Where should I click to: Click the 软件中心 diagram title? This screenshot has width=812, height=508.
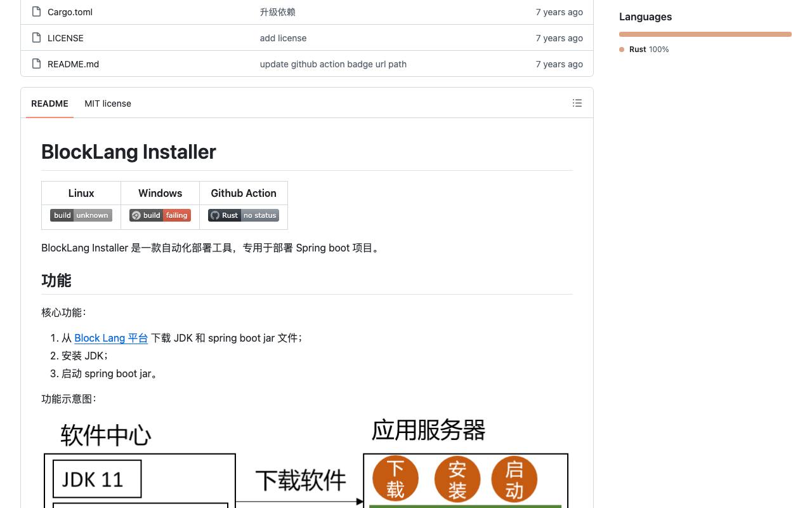106,436
